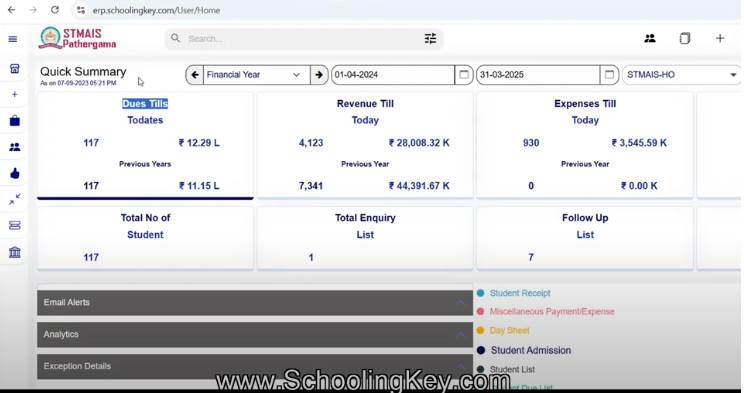Click previous year revenue count 7,341

coord(311,186)
